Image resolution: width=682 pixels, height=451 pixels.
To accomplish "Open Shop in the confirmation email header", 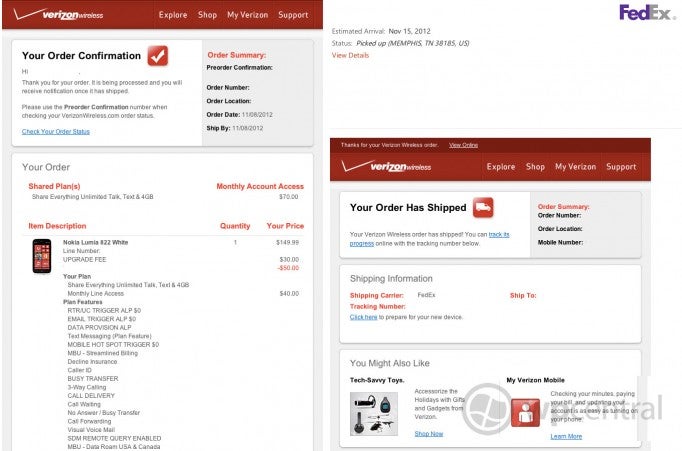I will pos(207,15).
